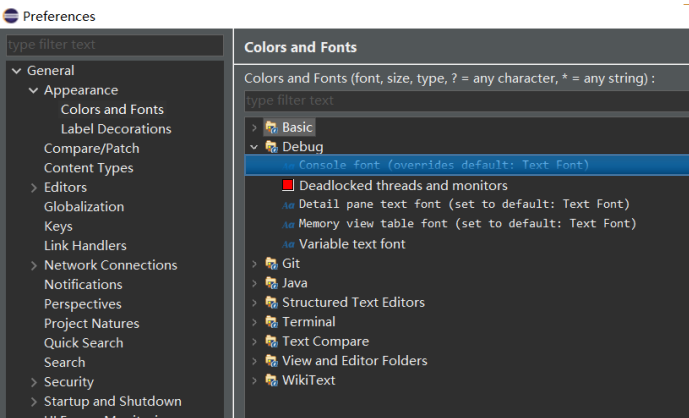Open the Label Decorations preference page
The height and width of the screenshot is (418, 689).
[x=116, y=129]
